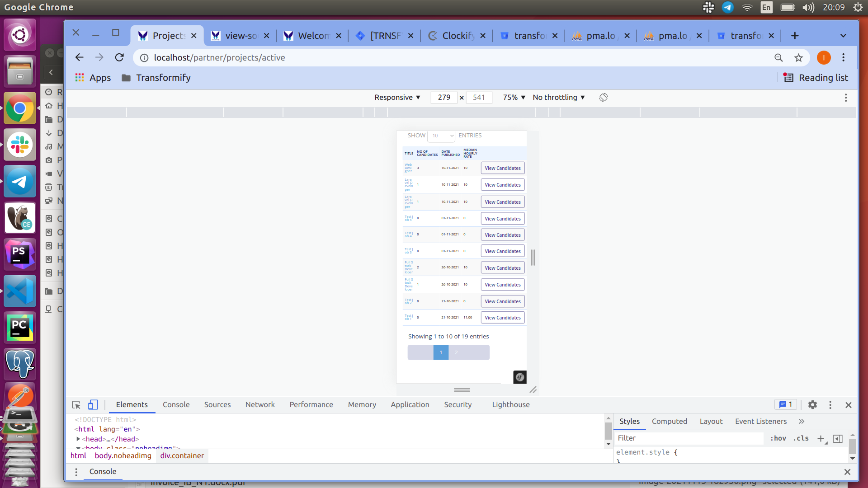Open DevTools settings gear
868x488 pixels.
tap(812, 405)
